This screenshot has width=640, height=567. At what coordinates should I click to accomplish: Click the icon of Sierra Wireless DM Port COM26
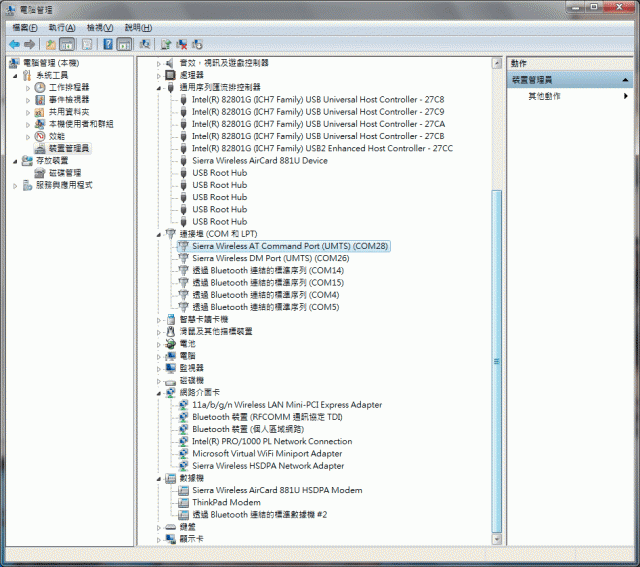click(x=184, y=258)
